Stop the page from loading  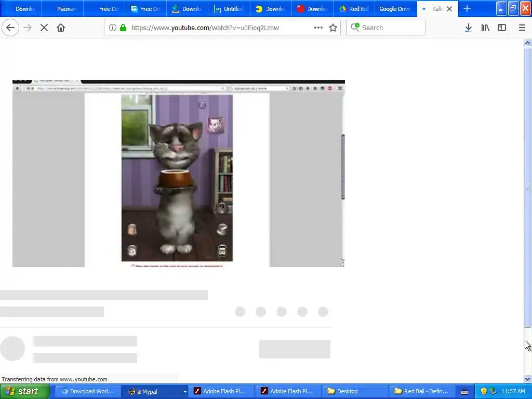[44, 28]
